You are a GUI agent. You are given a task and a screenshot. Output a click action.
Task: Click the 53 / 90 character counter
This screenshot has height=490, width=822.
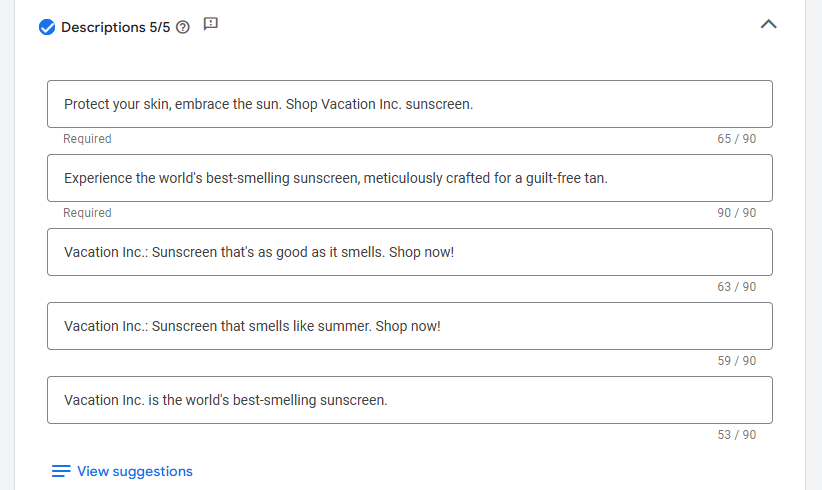[736, 435]
